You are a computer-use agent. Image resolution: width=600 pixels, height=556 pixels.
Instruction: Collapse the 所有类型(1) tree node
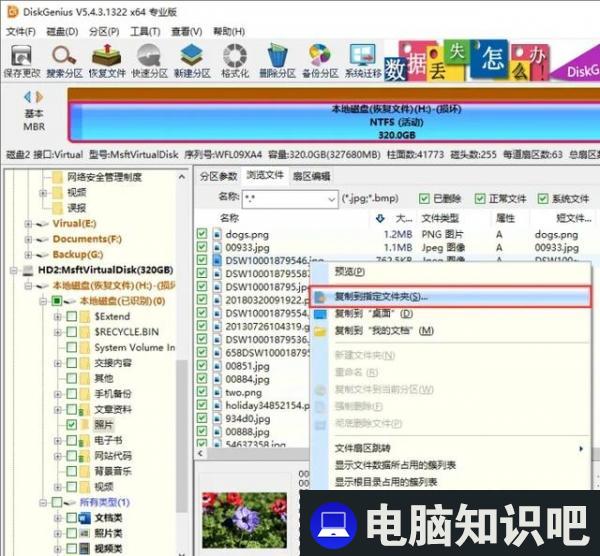43,502
